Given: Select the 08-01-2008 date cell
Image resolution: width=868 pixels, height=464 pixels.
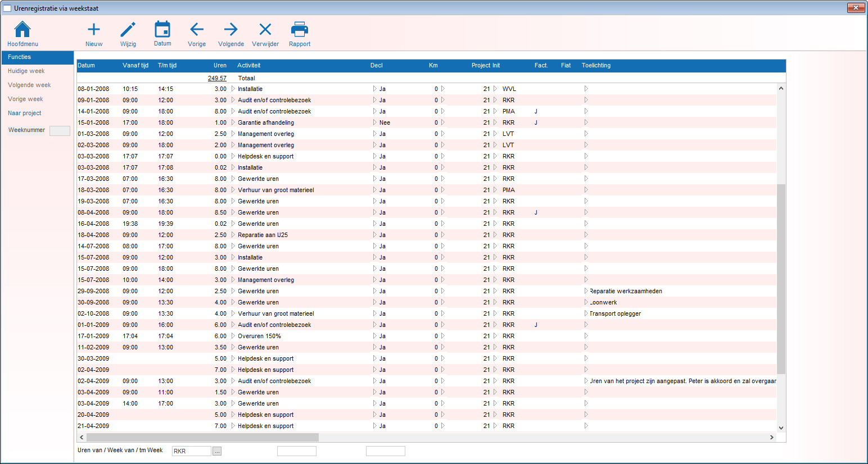Looking at the screenshot, I should coord(93,89).
